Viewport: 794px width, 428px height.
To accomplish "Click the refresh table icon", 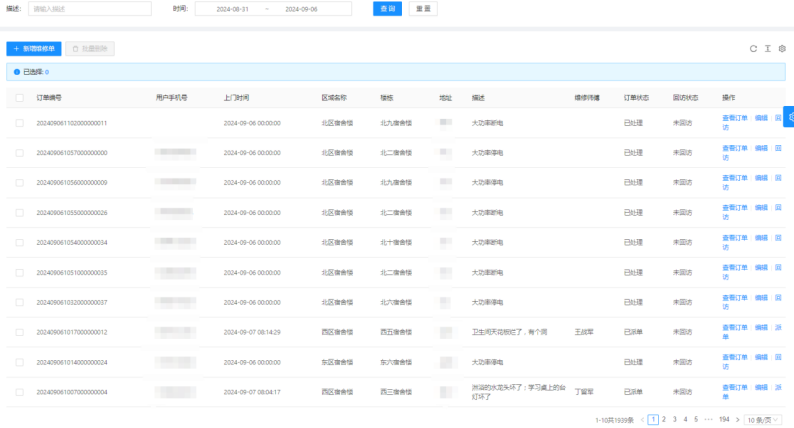I will (753, 48).
